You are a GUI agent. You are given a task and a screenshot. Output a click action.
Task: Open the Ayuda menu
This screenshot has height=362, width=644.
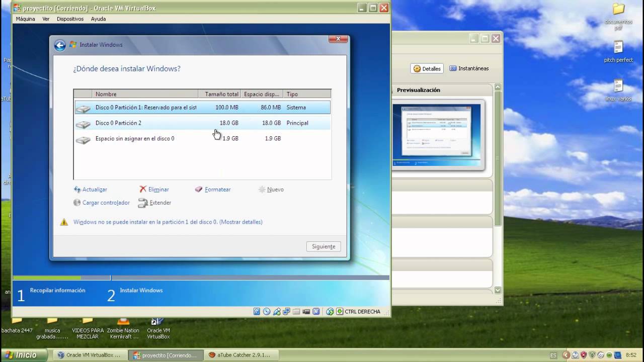tap(98, 19)
